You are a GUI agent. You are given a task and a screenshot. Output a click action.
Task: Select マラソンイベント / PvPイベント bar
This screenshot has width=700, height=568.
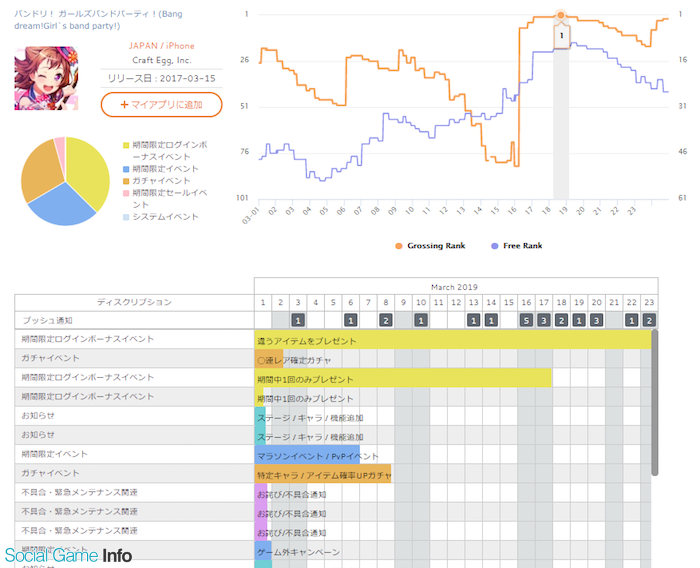point(307,455)
